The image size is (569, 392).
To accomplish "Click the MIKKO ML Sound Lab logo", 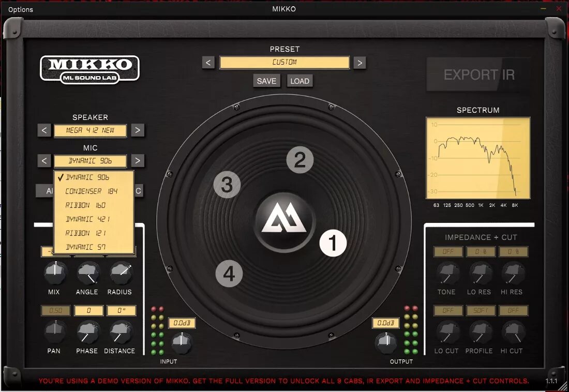I will 89,69.
